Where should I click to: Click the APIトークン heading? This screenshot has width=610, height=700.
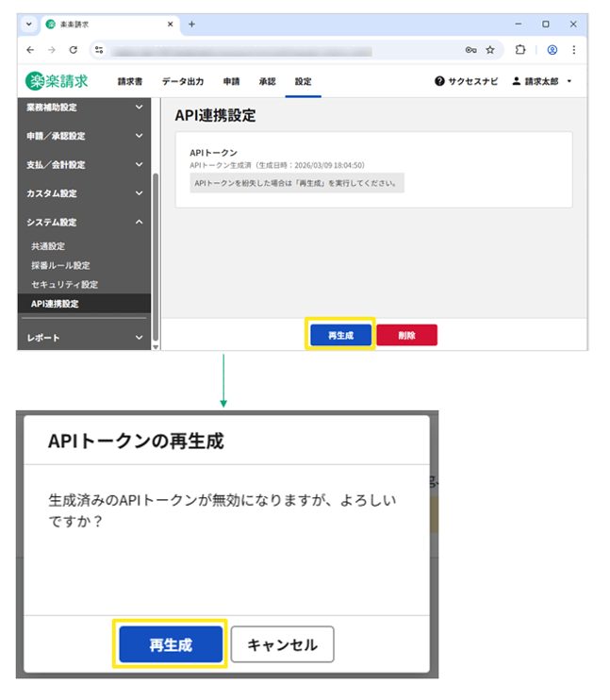pos(213,153)
